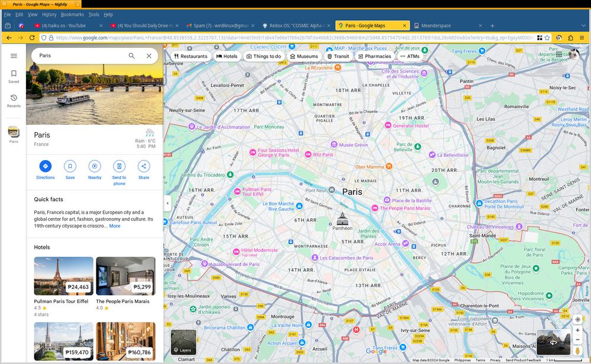Screen dimensions: 591x364
Task: Open the browser extensions puzzle icon
Action: [x=570, y=38]
